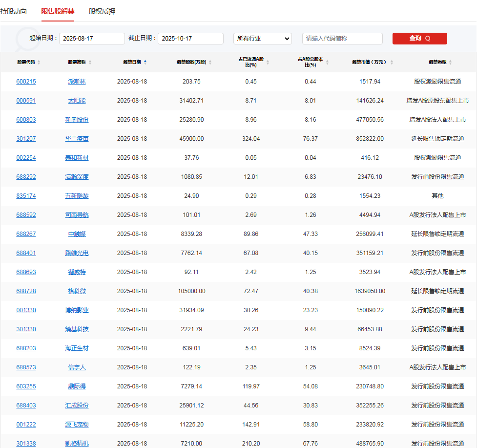Switch to the 持股动向 tab

click(14, 11)
